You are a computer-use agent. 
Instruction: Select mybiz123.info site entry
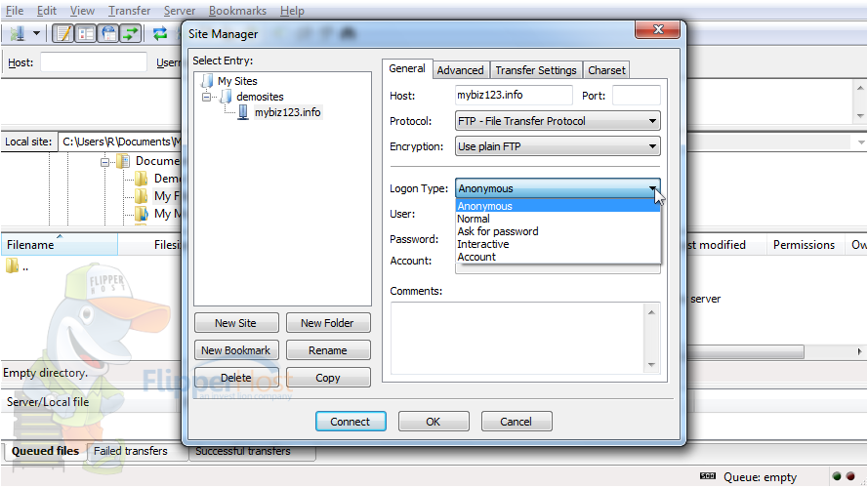(287, 112)
